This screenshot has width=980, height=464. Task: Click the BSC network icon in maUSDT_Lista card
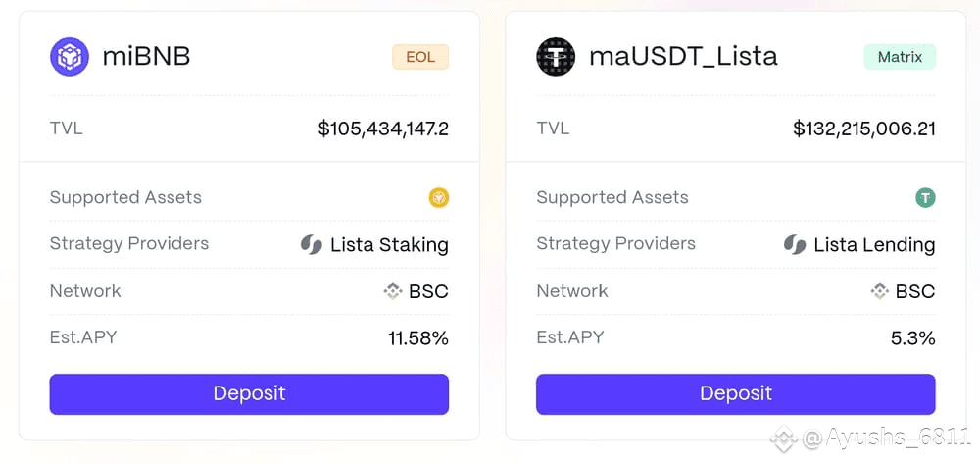point(880,291)
